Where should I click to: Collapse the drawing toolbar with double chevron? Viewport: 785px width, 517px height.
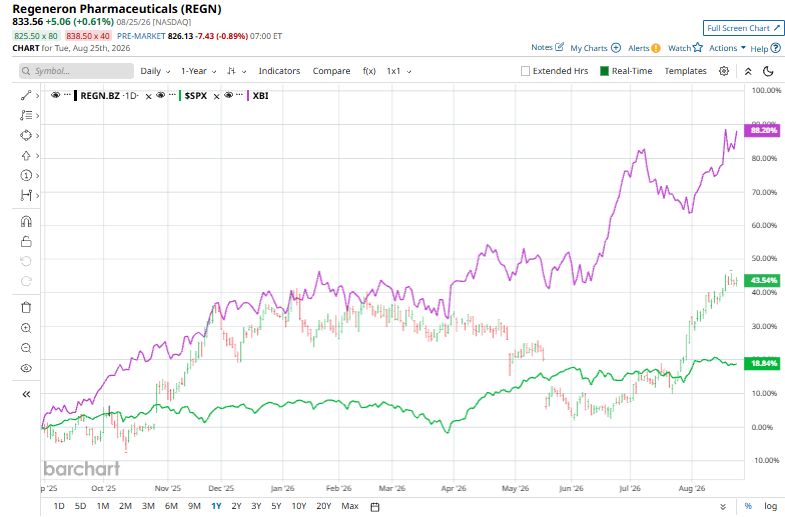pyautogui.click(x=26, y=394)
